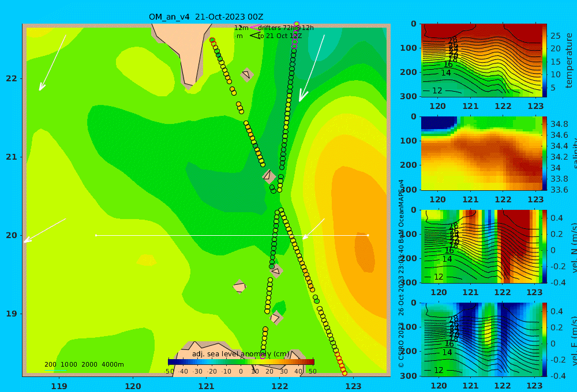Click the '200 1000 2000 4000m' depth legend
Screen dimensions: 577x392
pos(84,364)
